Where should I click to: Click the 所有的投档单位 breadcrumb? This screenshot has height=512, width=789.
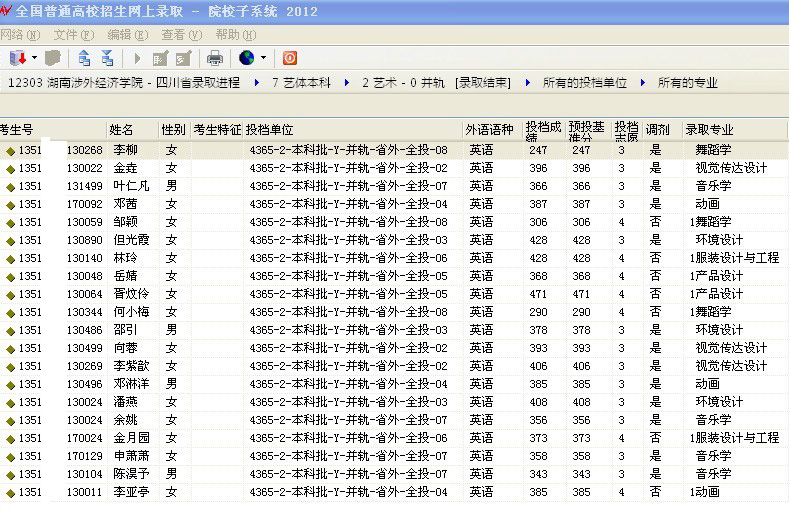[585, 82]
